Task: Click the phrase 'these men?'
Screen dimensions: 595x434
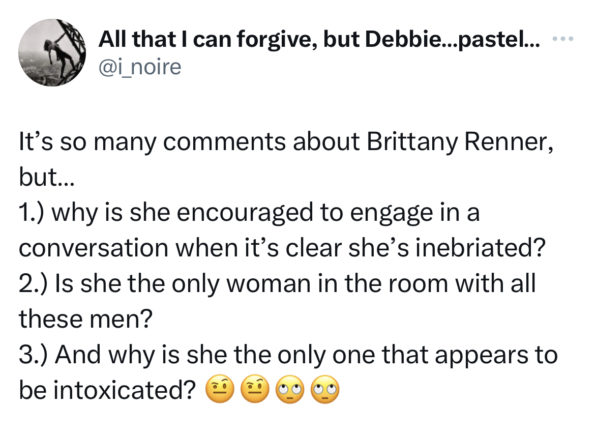Action: 85,319
